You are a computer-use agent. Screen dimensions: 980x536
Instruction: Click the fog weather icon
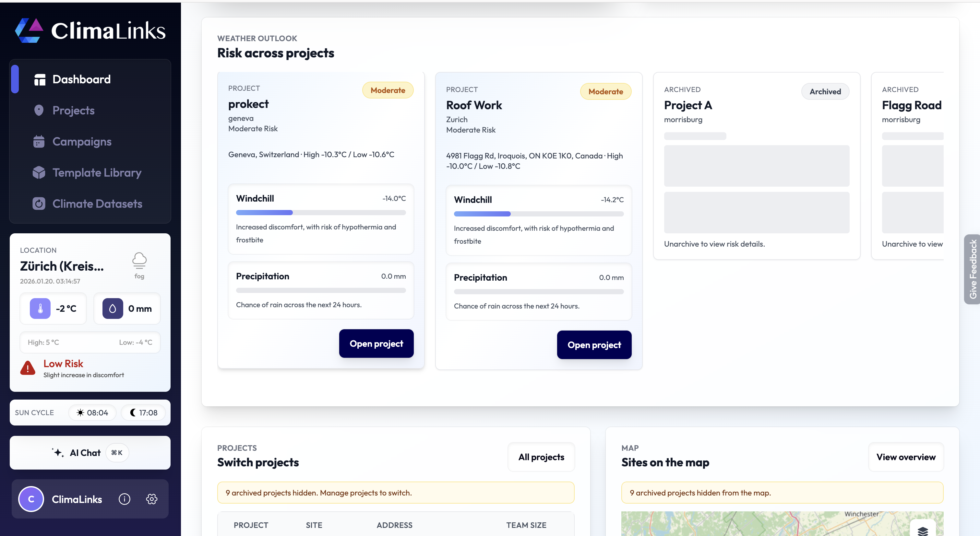139,261
